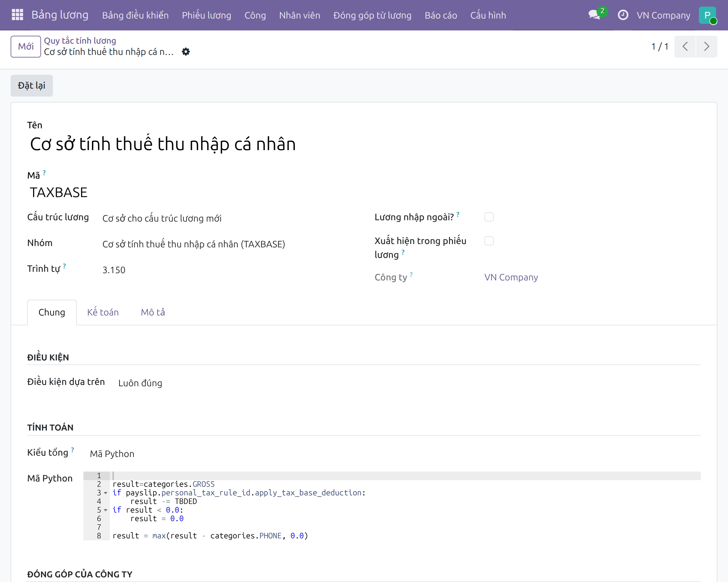728x582 pixels.
Task: Open Cấu hình menu
Action: pyautogui.click(x=488, y=15)
